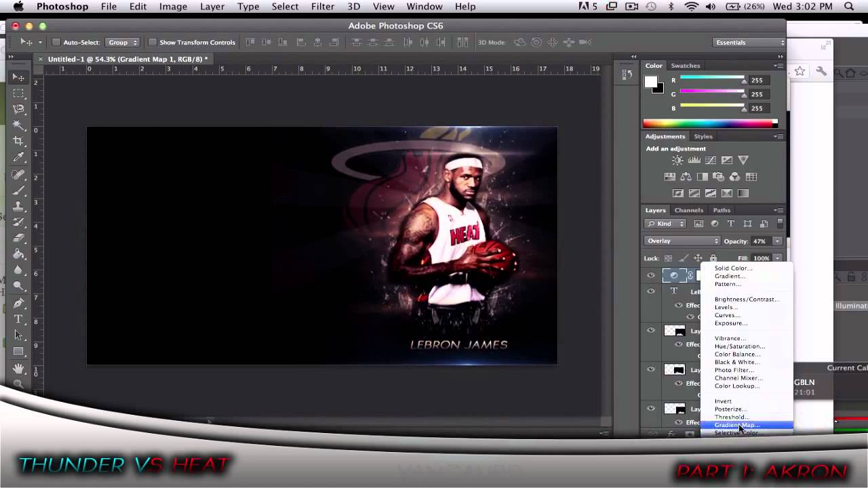This screenshot has height=488, width=868.
Task: Hide the LeBron text layer eye
Action: point(651,291)
